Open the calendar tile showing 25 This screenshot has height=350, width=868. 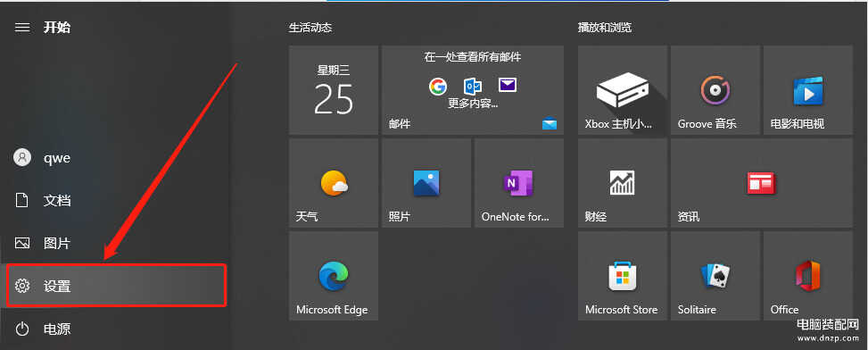(x=334, y=90)
